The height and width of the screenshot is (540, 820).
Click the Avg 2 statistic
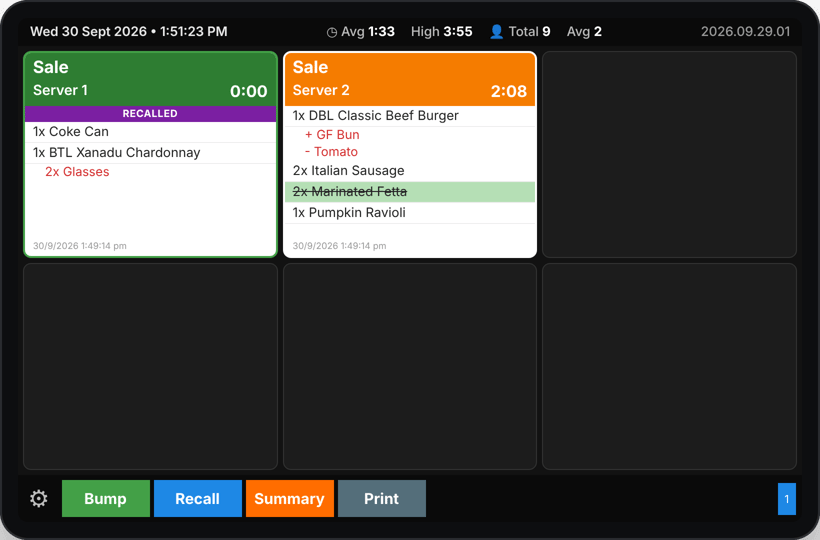584,32
